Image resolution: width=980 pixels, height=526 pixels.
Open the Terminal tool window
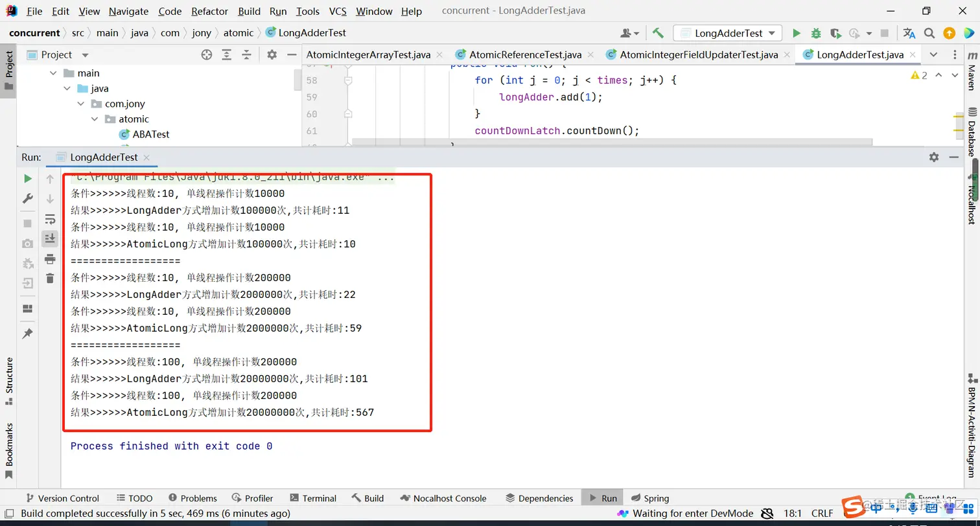[x=313, y=498]
